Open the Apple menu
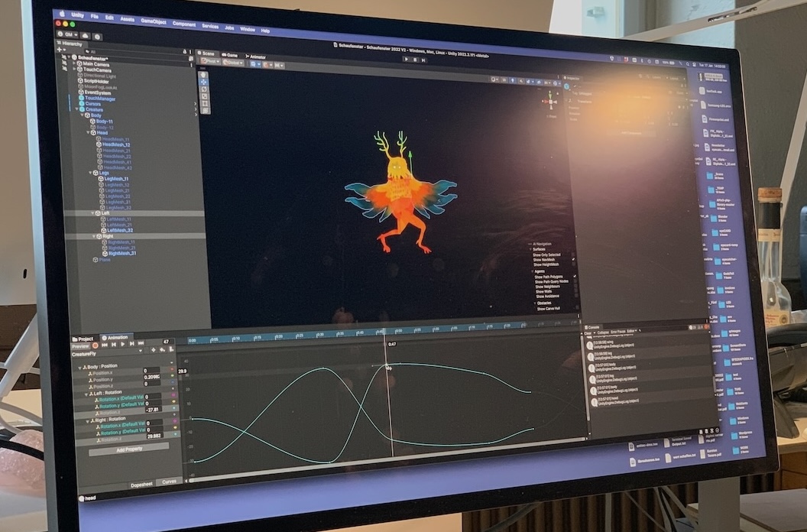This screenshot has height=532, width=807. 62,14
